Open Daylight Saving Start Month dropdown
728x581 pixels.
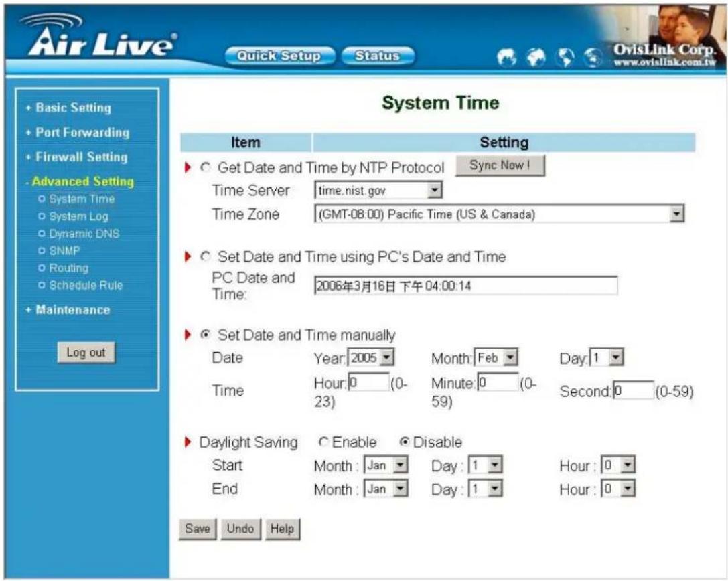[386, 465]
